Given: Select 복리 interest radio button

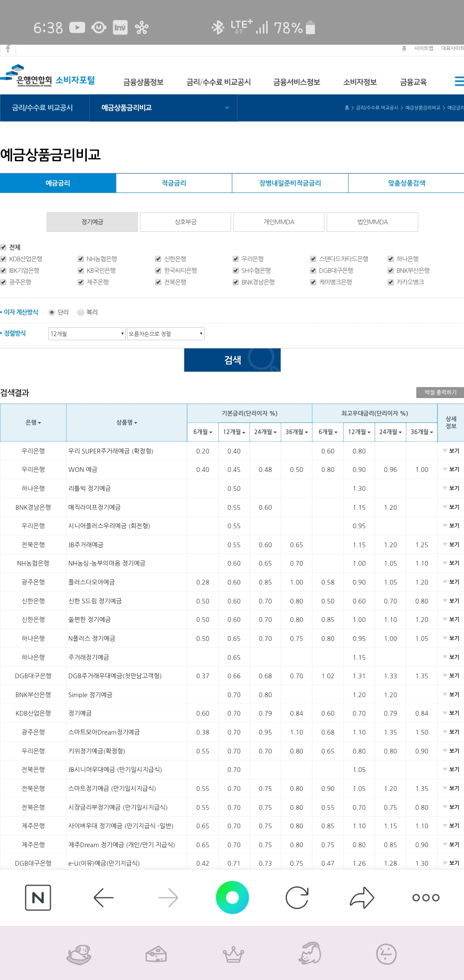Looking at the screenshot, I should [x=81, y=312].
